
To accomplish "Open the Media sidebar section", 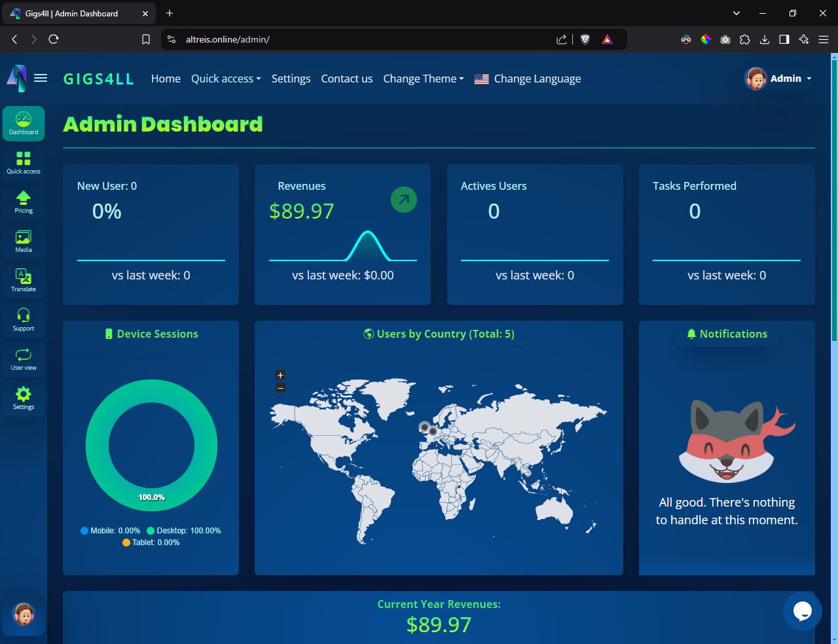I will click(x=24, y=241).
